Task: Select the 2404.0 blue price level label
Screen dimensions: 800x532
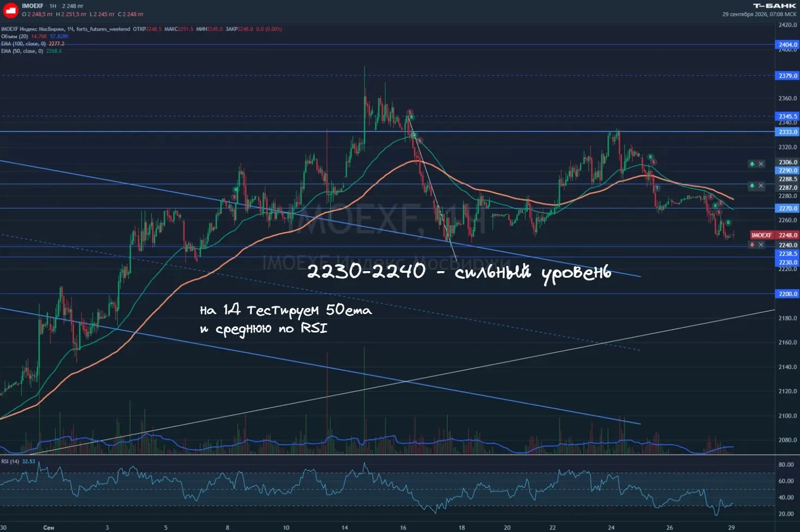Action: 788,45
